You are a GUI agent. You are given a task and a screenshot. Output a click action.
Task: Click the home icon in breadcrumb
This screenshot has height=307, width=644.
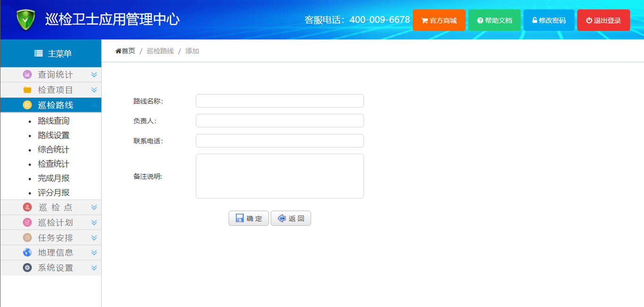click(x=118, y=51)
